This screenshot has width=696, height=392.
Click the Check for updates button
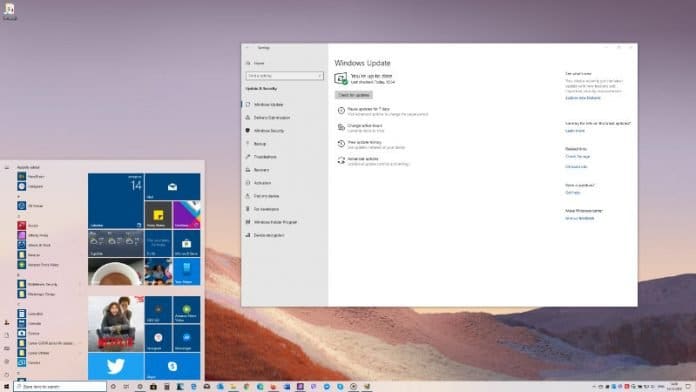(x=353, y=95)
